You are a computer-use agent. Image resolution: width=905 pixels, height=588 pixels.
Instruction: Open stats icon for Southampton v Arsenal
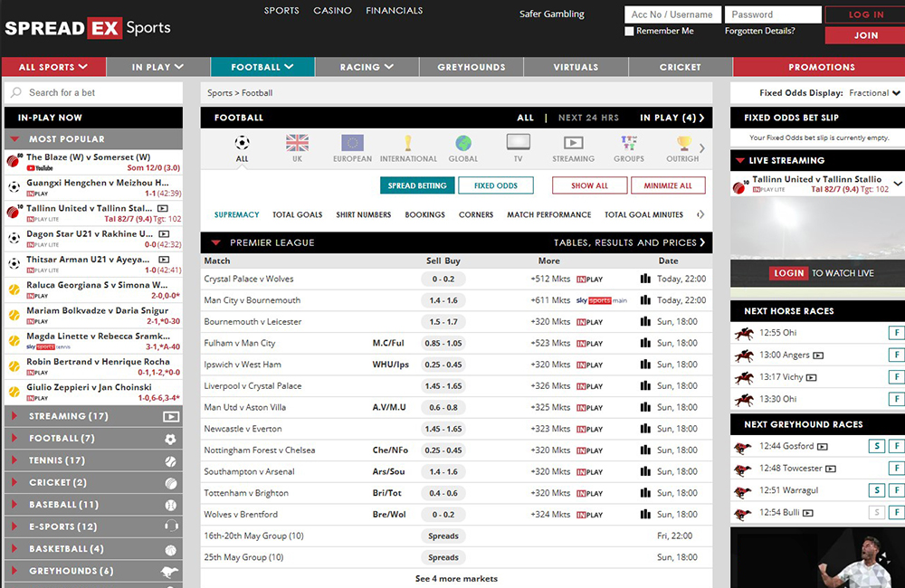[x=645, y=471]
